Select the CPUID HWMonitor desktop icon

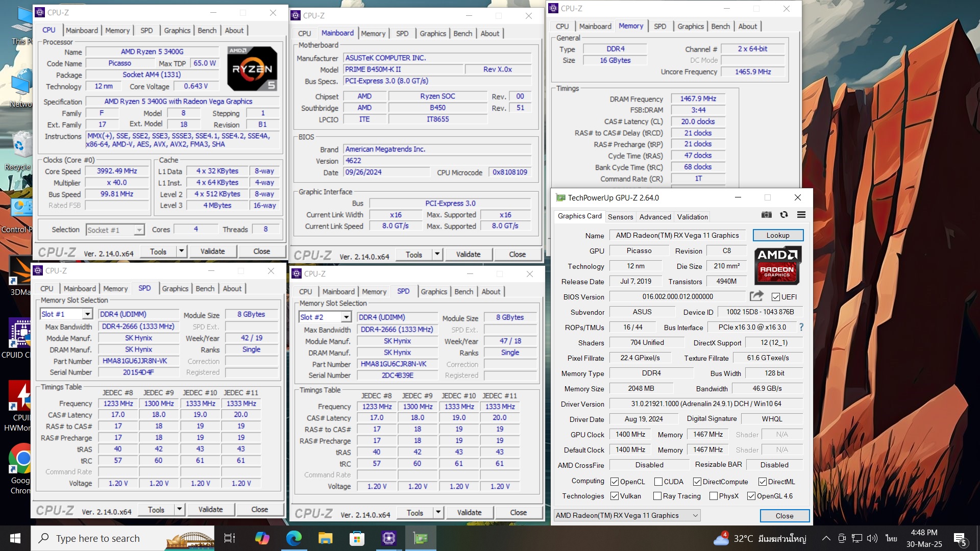click(19, 407)
